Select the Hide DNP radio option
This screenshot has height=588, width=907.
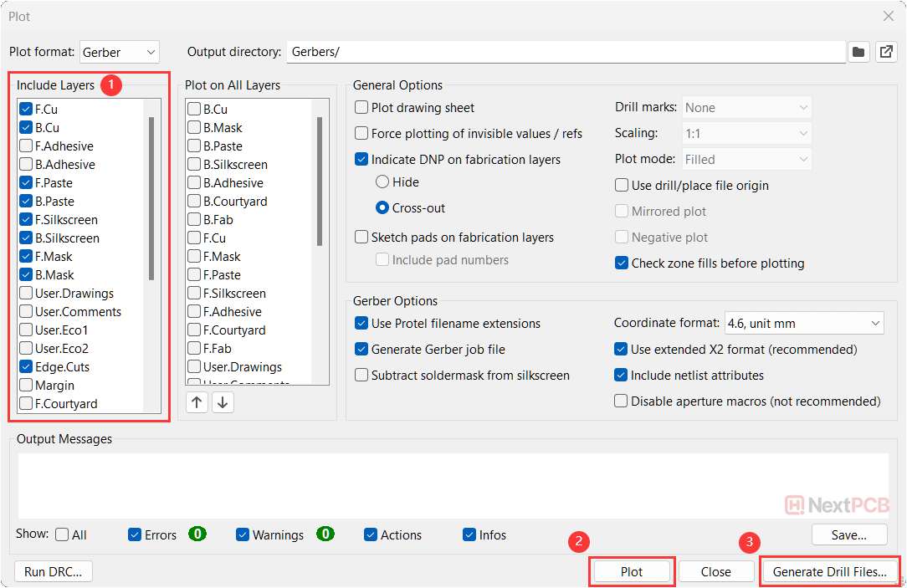(x=382, y=182)
